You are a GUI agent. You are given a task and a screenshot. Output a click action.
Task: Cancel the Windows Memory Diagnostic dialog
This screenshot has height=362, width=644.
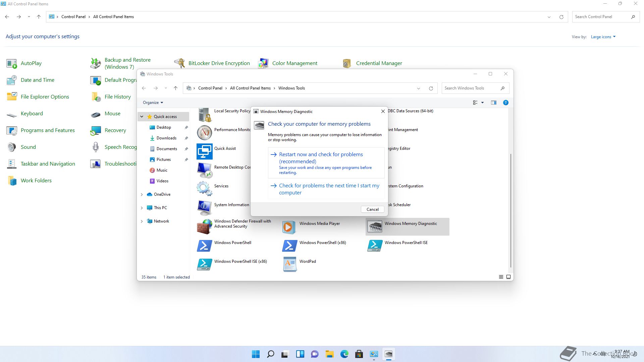pos(372,209)
